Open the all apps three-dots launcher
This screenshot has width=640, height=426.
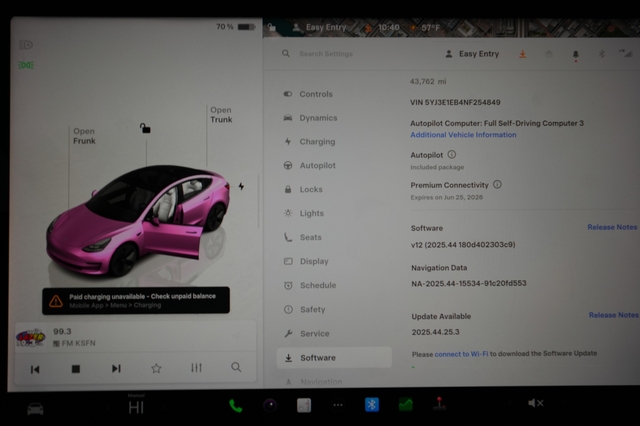click(338, 405)
